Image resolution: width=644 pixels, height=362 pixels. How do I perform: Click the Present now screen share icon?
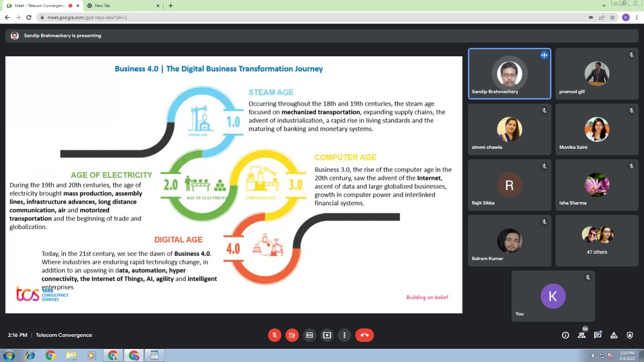coord(327,335)
